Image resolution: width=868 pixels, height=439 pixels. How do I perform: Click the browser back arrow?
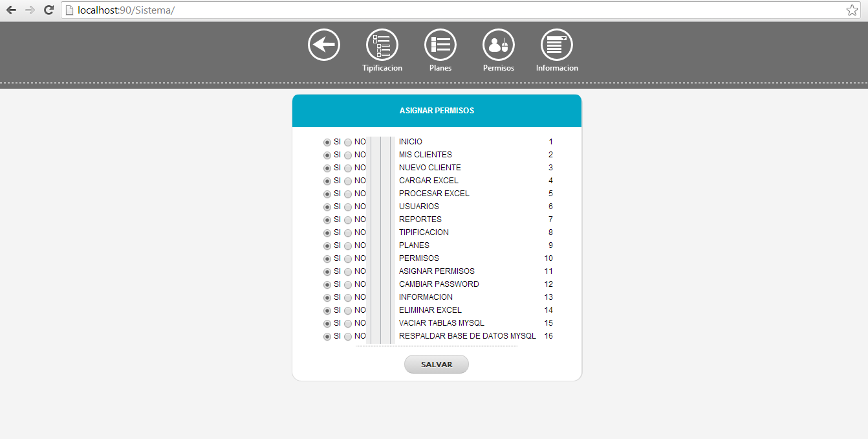tap(11, 10)
